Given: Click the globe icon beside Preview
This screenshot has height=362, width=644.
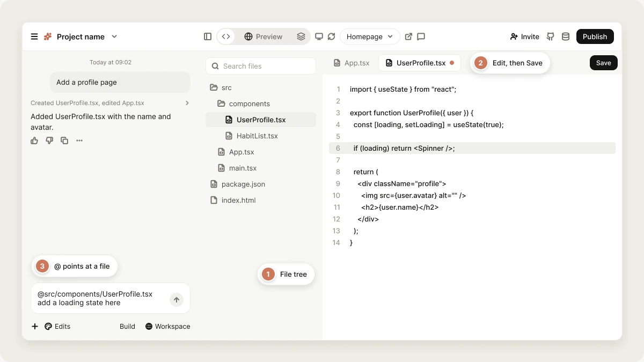Looking at the screenshot, I should click(248, 36).
